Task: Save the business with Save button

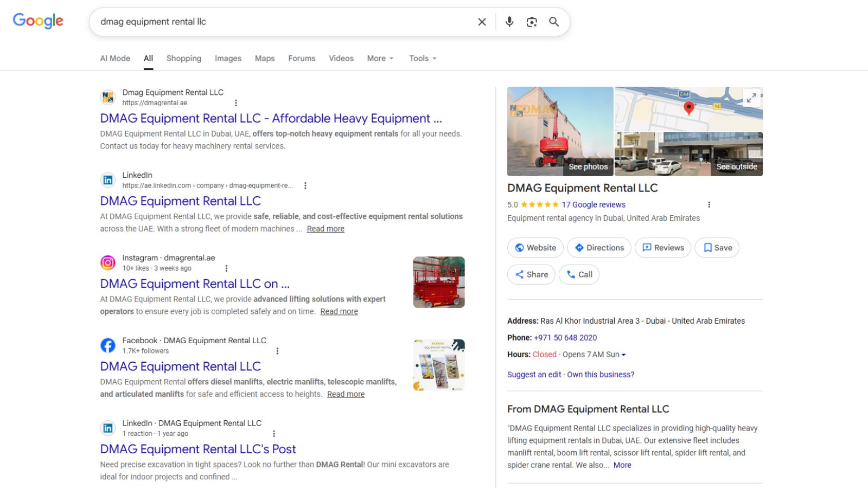Action: tap(717, 248)
